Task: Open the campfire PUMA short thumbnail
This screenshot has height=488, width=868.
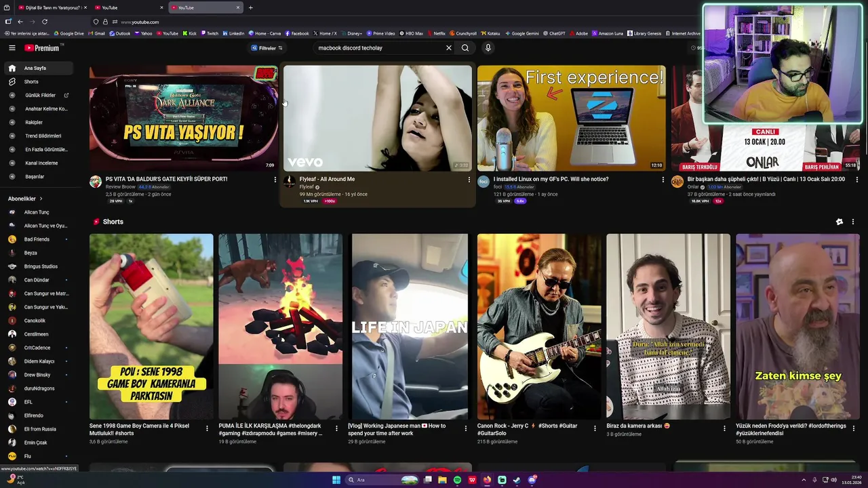Action: (281, 327)
